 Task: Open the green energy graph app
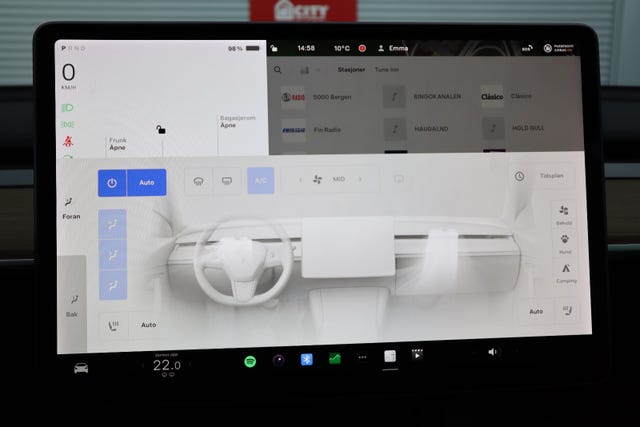click(x=335, y=358)
